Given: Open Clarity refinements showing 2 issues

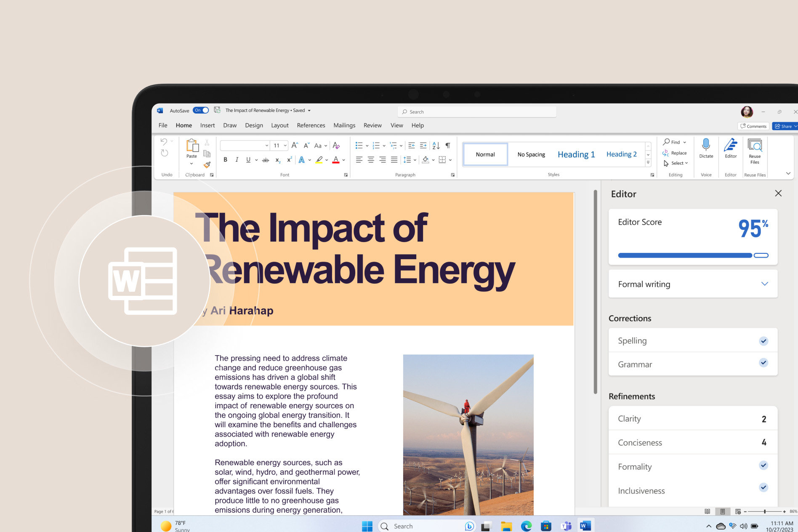Looking at the screenshot, I should [692, 418].
